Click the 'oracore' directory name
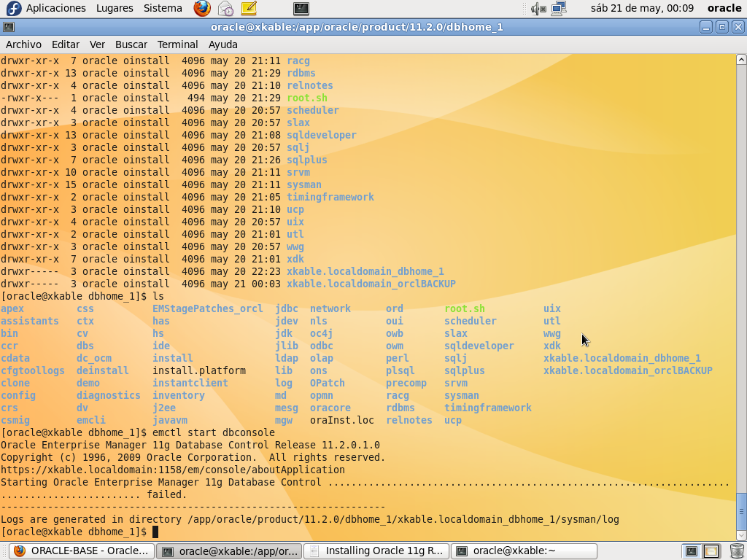This screenshot has height=560, width=747. pos(330,408)
